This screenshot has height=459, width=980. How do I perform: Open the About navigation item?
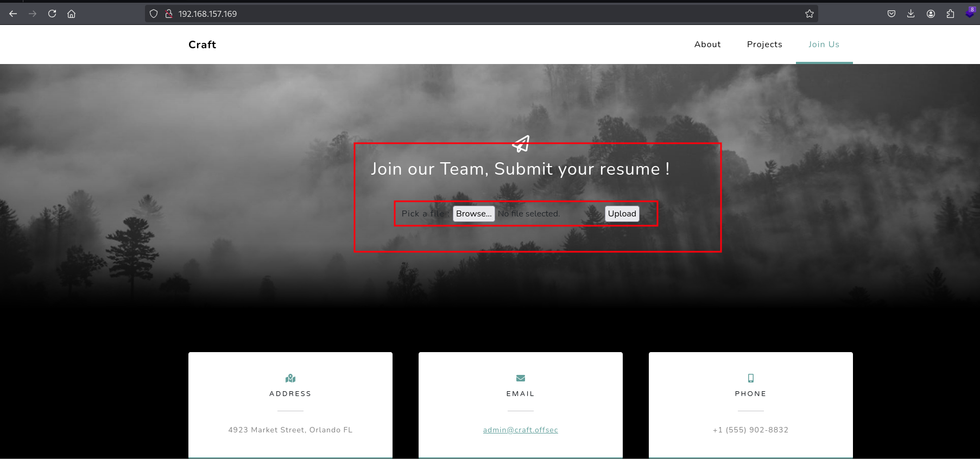click(x=707, y=44)
